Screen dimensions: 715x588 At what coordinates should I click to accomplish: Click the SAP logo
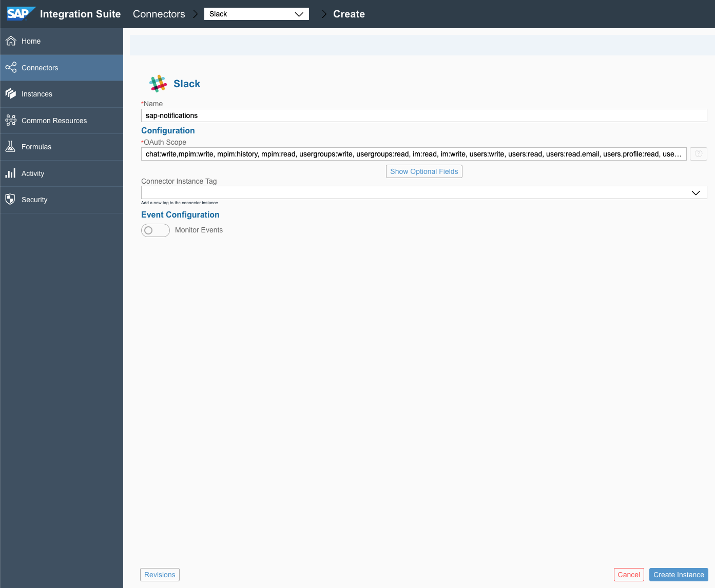pyautogui.click(x=21, y=13)
